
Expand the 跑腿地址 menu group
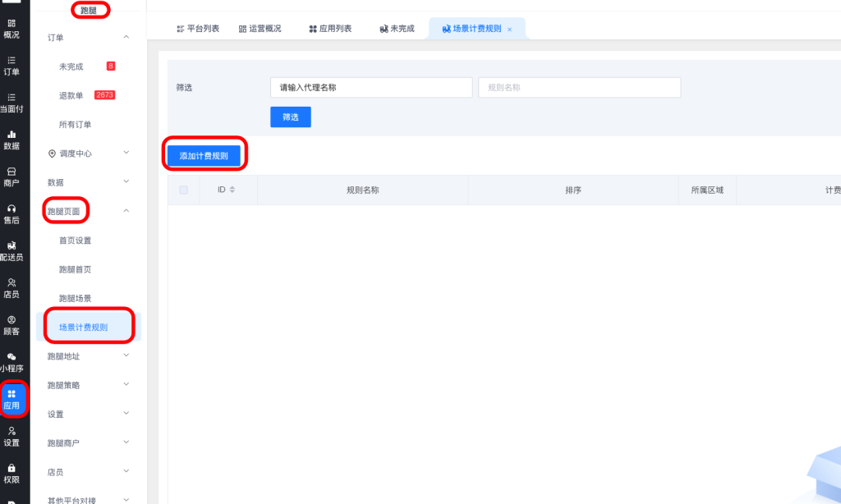(126, 355)
